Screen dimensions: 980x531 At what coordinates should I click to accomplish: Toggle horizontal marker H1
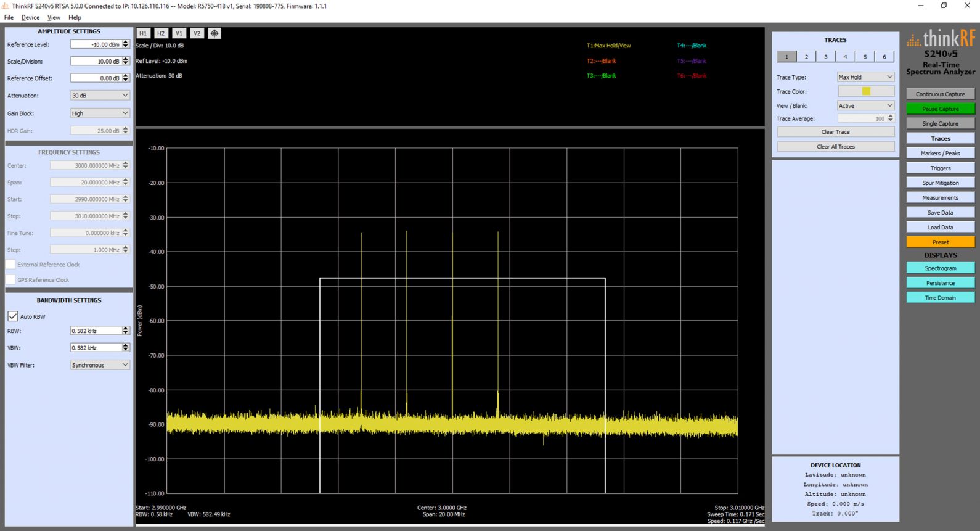143,33
